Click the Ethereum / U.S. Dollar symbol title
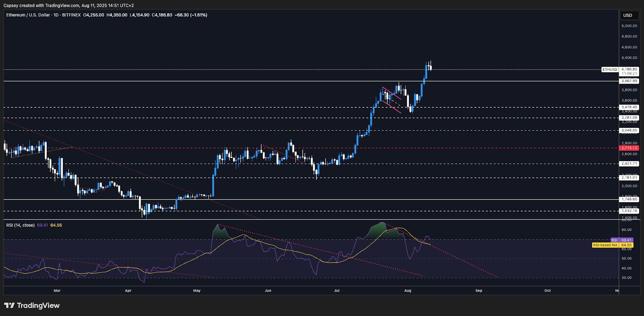Viewport: 644px width, 316px height. click(28, 15)
